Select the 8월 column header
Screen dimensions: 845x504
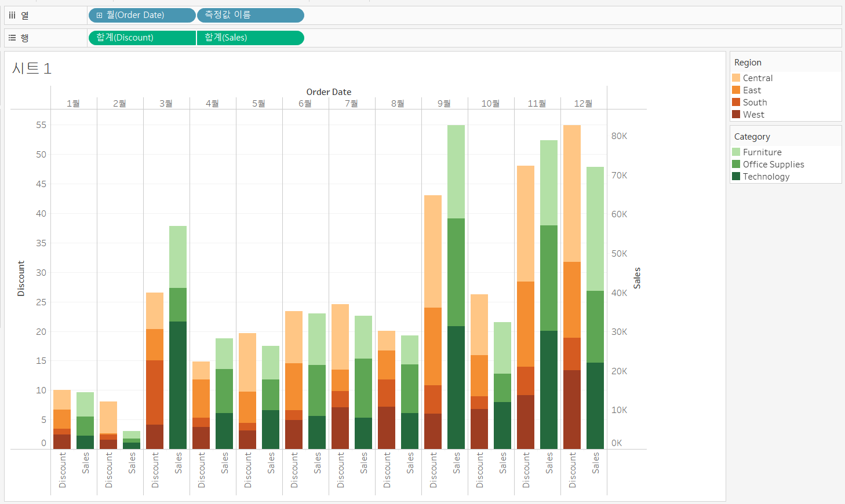coord(398,103)
